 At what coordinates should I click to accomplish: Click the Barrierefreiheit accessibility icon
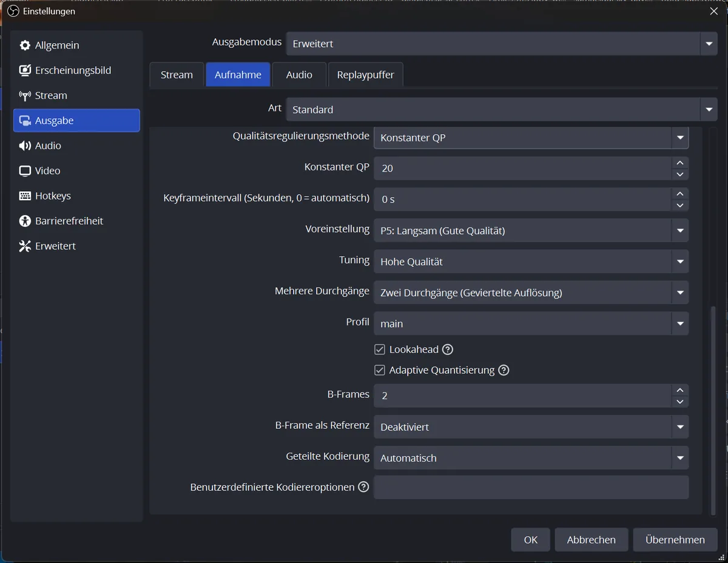25,221
